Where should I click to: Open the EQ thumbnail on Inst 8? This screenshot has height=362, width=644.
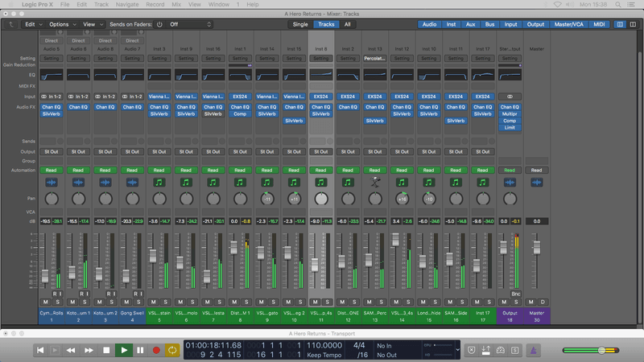(320, 75)
